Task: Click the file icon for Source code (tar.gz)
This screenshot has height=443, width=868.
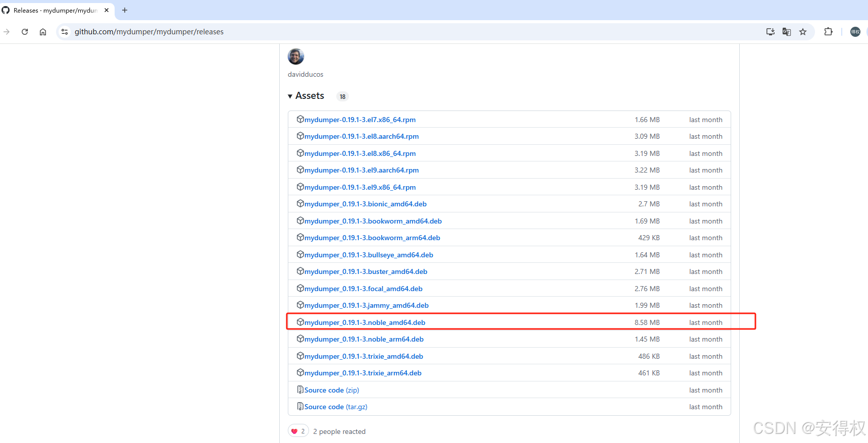Action: (x=300, y=406)
